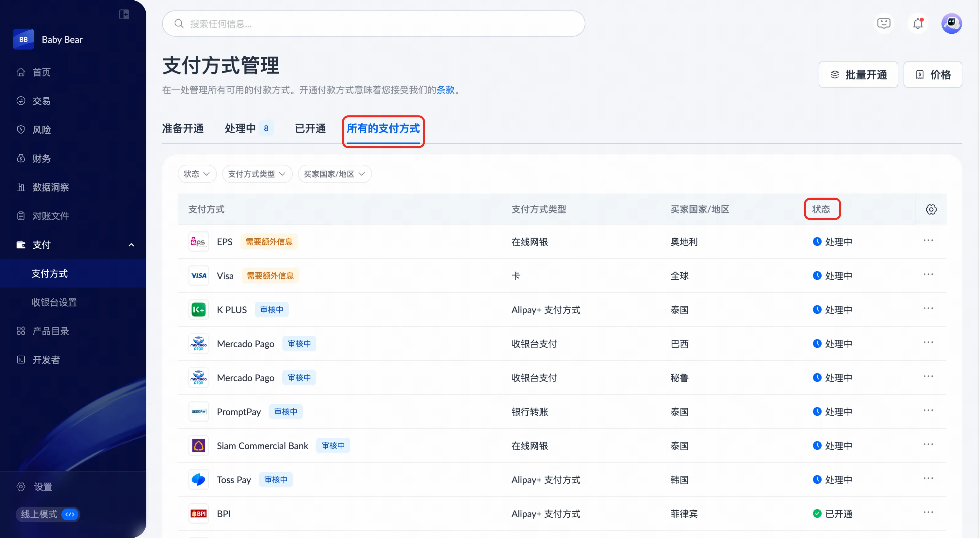Open more actions for K PLUS row
The height and width of the screenshot is (538, 980).
pyautogui.click(x=928, y=309)
